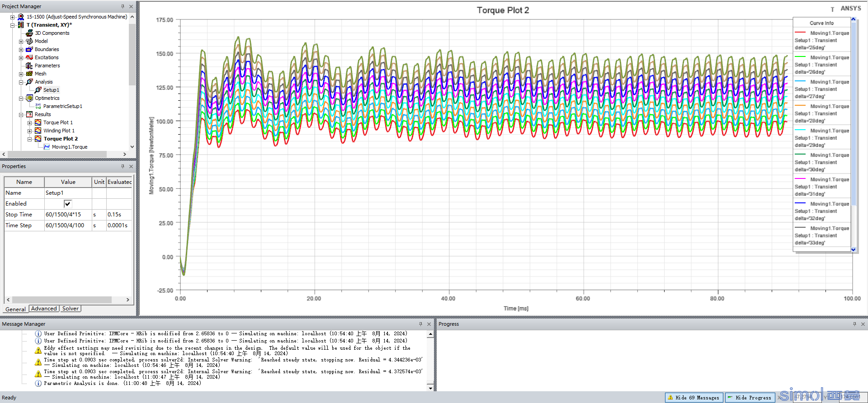868x403 pixels.
Task: Click the Moving1.Torque trace icon
Action: click(x=47, y=147)
